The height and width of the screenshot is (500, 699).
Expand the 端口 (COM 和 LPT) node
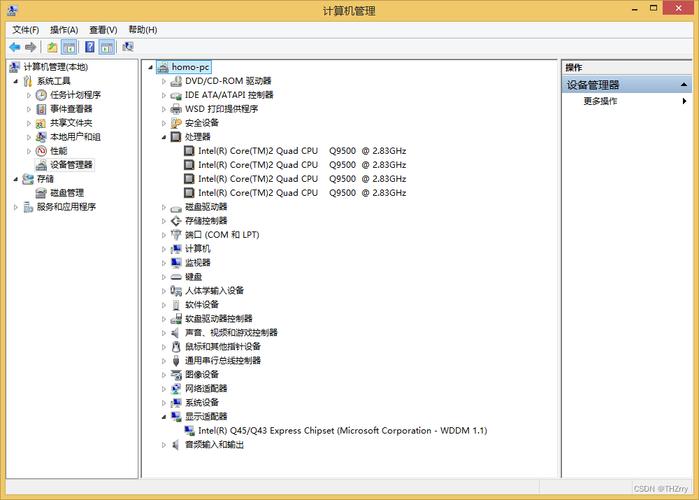[164, 235]
